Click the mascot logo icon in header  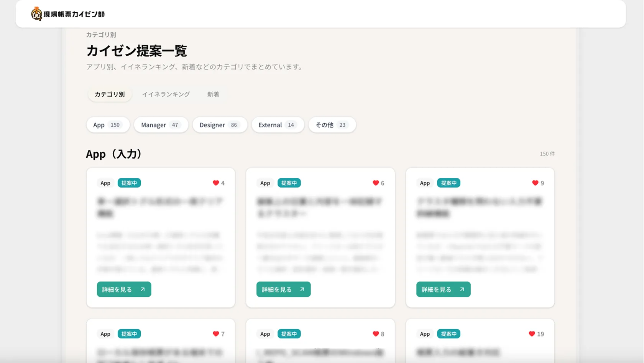(36, 14)
